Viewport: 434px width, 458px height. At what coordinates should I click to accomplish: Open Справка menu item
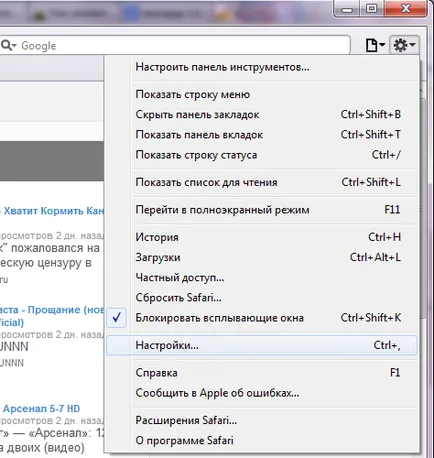click(x=262, y=373)
